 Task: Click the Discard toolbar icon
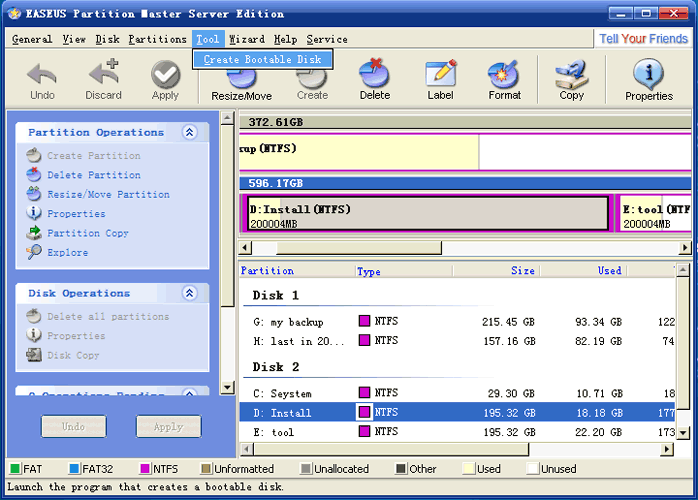[x=103, y=72]
